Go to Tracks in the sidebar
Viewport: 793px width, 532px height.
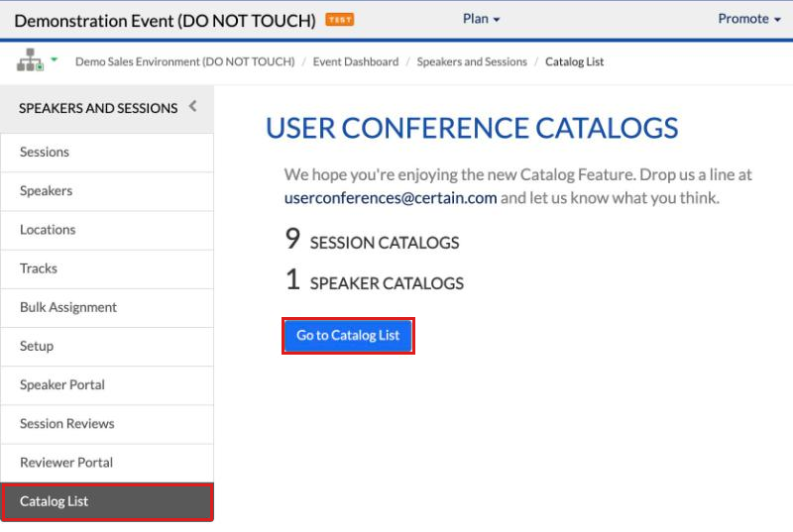pyautogui.click(x=107, y=269)
